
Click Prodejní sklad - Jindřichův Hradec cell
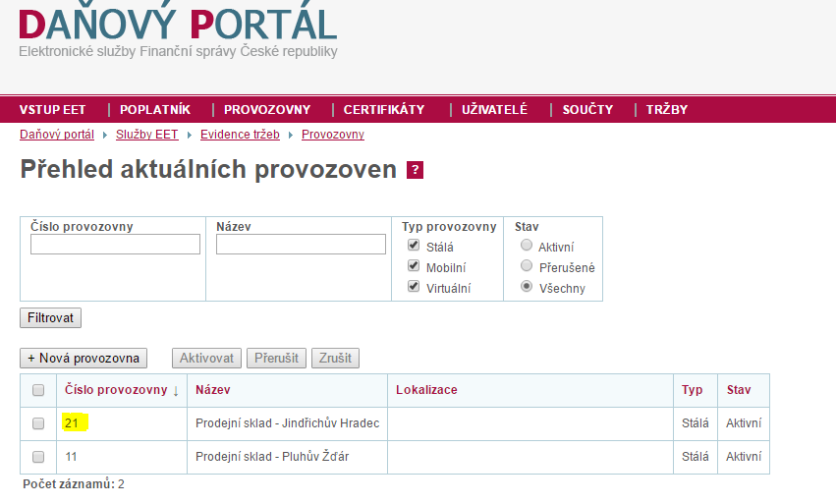(288, 423)
